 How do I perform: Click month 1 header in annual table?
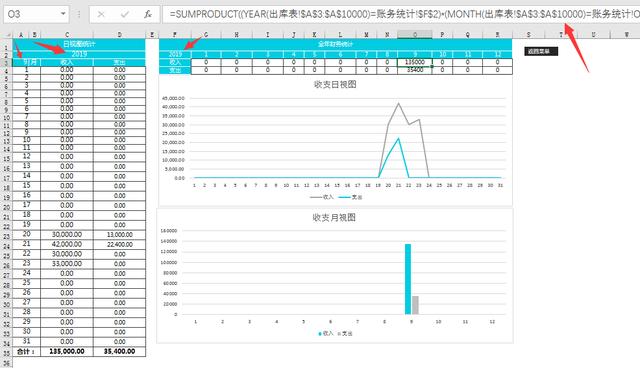click(206, 54)
